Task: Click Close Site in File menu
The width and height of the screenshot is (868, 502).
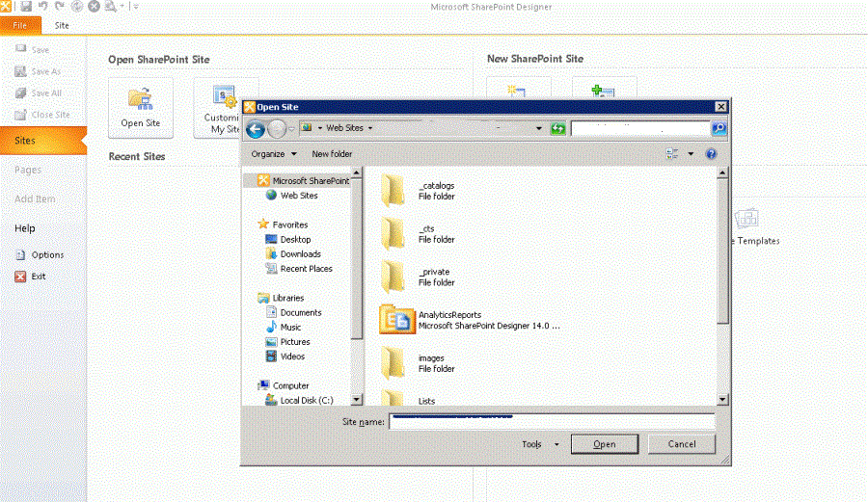Action: [x=42, y=115]
